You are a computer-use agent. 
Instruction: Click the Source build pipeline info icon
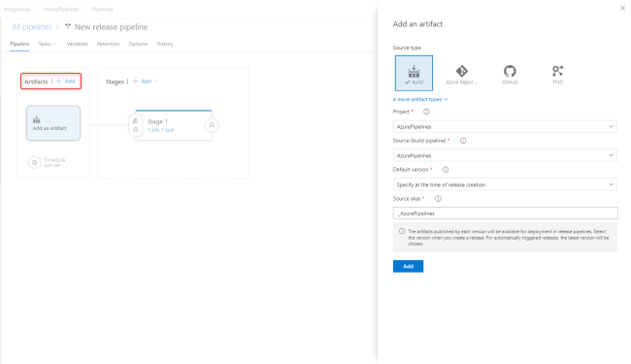tap(463, 141)
